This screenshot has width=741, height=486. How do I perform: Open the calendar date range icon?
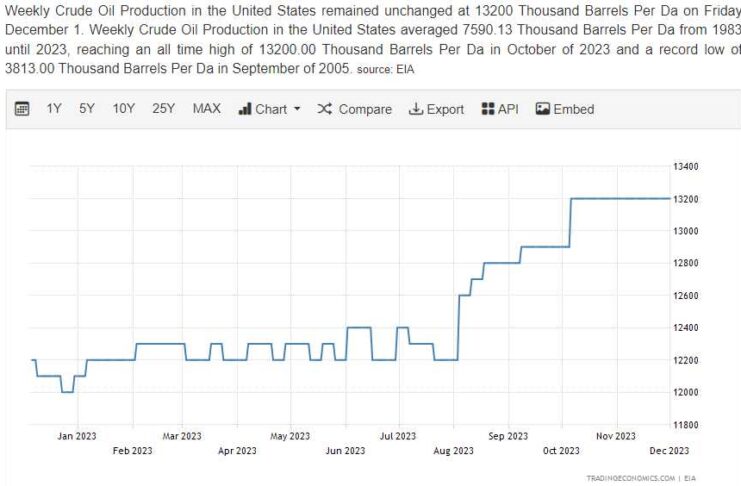22,109
